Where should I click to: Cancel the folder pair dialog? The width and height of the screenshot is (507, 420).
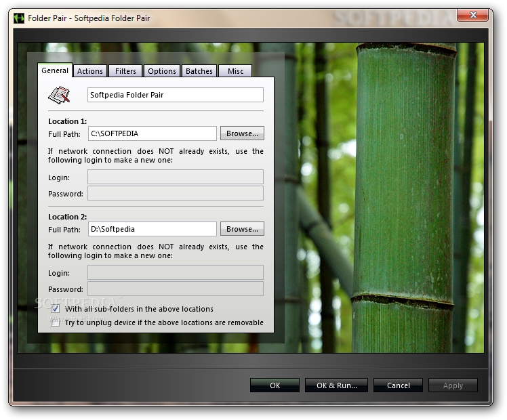(x=398, y=385)
